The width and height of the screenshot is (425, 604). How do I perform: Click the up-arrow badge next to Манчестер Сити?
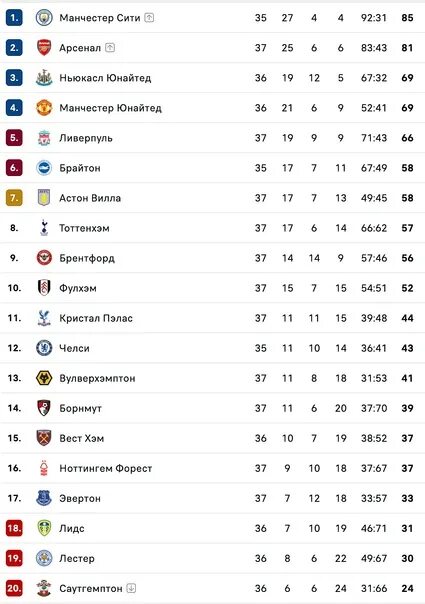[x=149, y=18]
